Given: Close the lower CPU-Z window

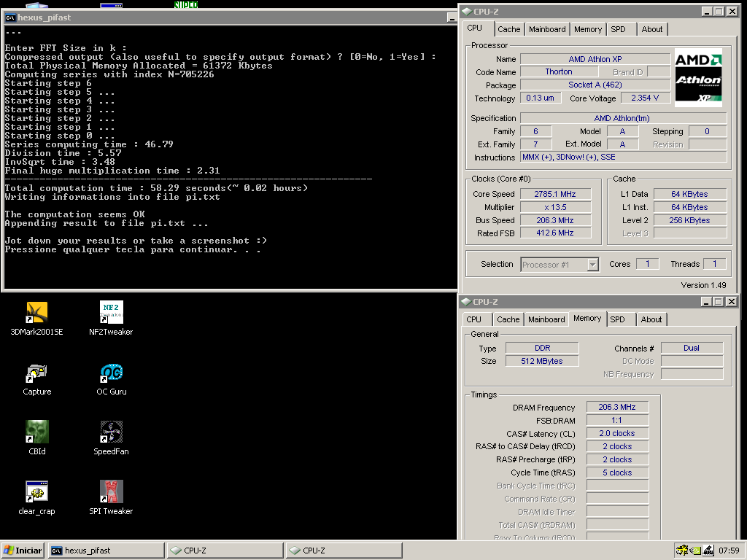Looking at the screenshot, I should coord(731,301).
